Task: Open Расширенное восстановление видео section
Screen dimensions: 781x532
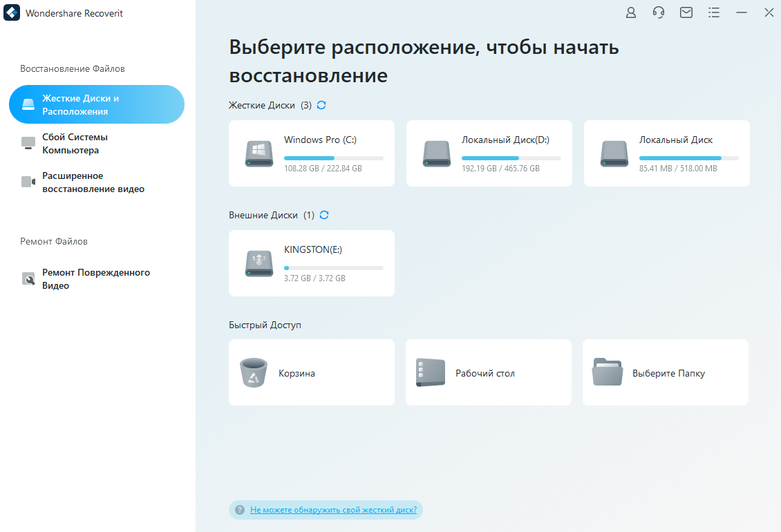Action: click(97, 182)
